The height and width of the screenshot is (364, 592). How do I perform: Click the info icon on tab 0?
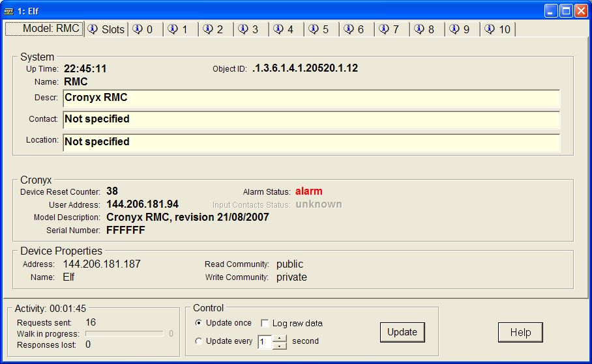click(138, 29)
